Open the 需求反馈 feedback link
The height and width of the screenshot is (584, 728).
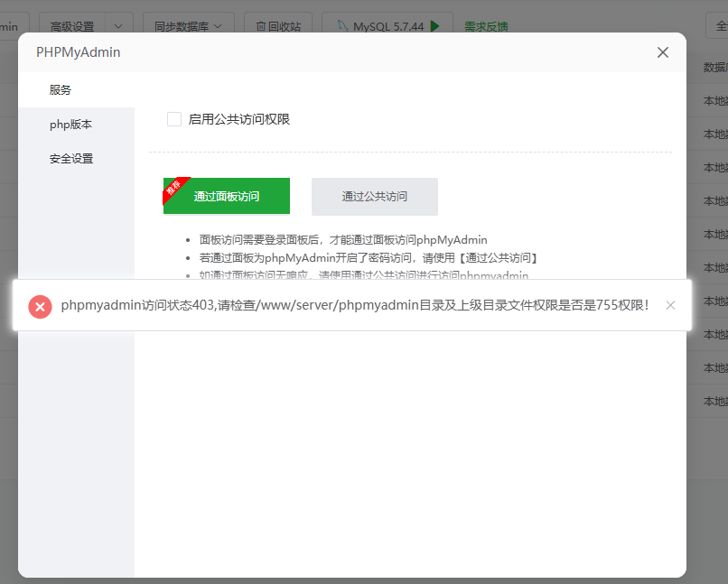(x=486, y=26)
